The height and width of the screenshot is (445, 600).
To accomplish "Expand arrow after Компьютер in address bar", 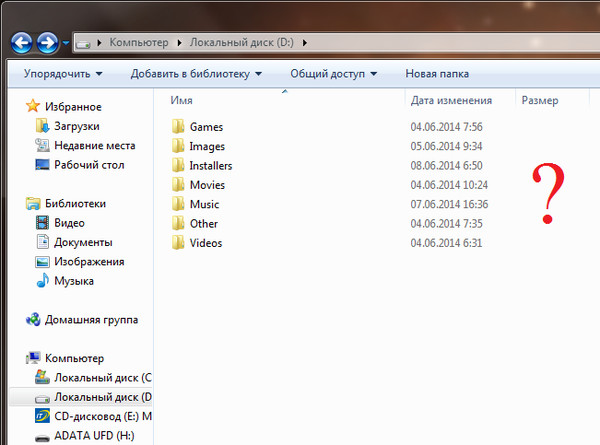I will (179, 42).
